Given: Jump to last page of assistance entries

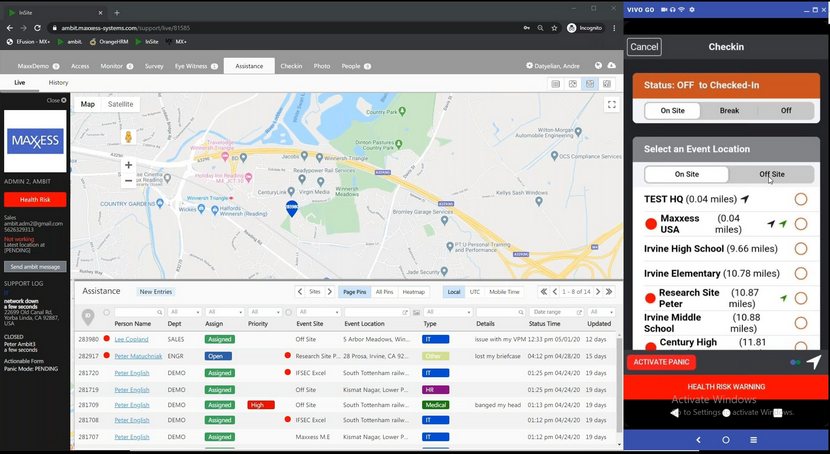Looking at the screenshot, I should [609, 292].
